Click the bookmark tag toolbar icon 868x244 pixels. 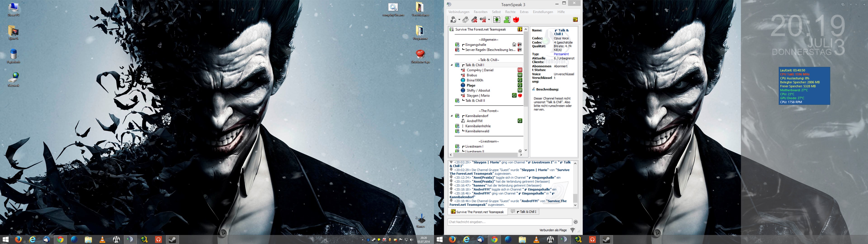coord(465,20)
